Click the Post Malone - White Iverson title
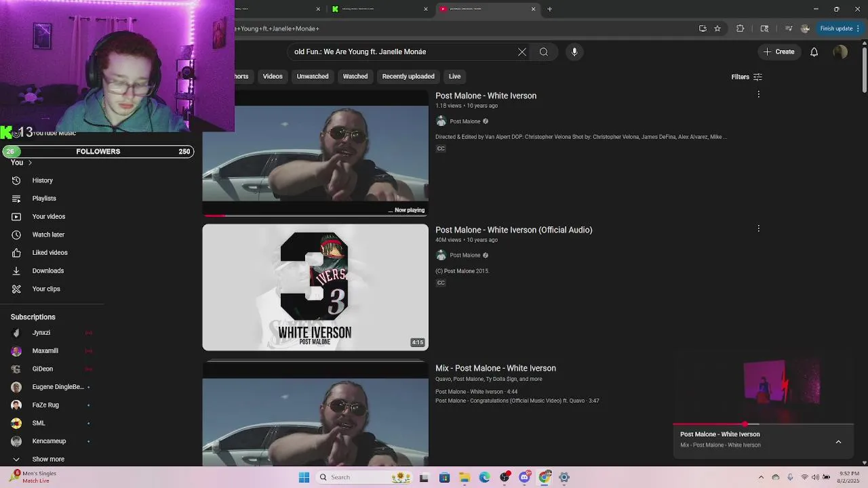Screen dimensions: 868x488 point(486,96)
